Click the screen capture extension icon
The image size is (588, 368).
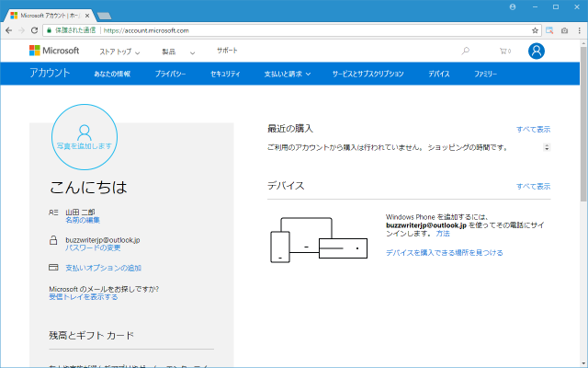pyautogui.click(x=549, y=30)
